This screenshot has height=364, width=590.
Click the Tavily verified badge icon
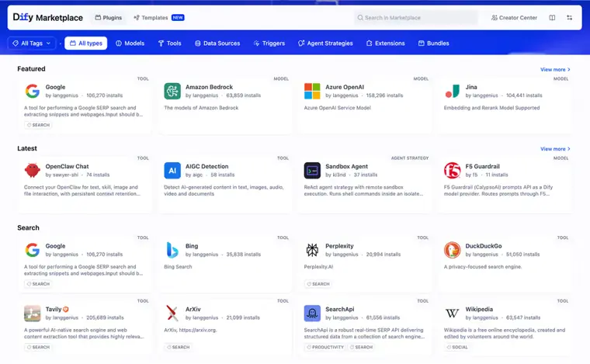[66, 309]
